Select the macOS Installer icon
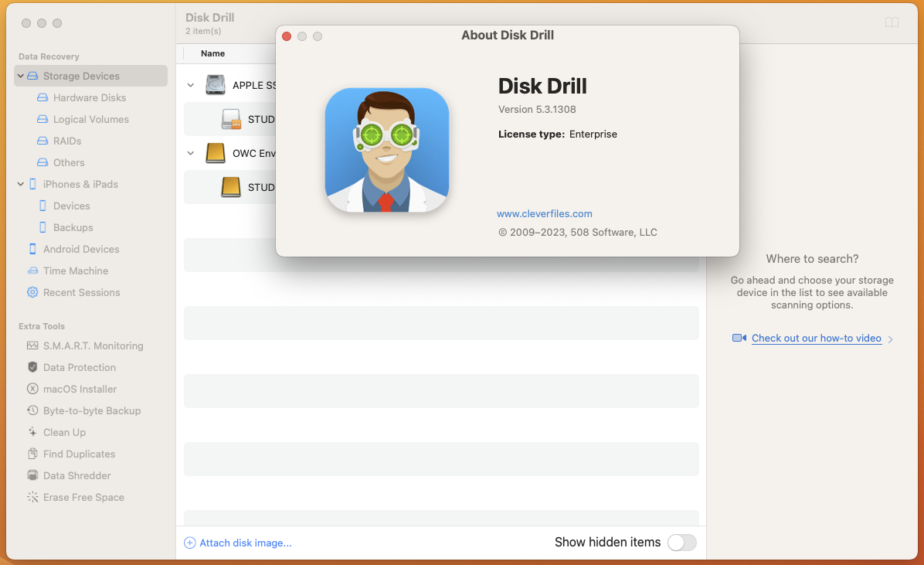The image size is (924, 565). tap(32, 389)
